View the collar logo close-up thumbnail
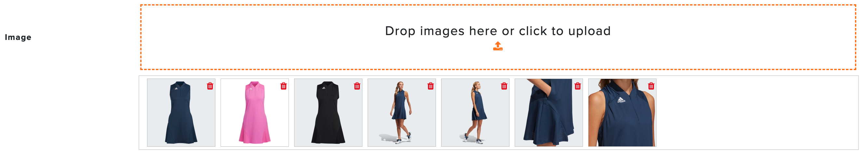This screenshot has height=161, width=868. [x=622, y=113]
